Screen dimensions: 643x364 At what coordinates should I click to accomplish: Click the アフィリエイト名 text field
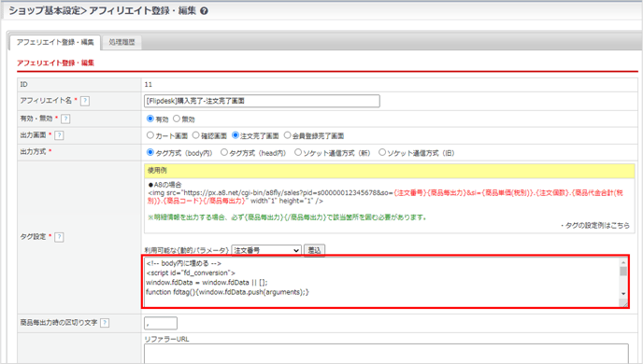point(262,101)
